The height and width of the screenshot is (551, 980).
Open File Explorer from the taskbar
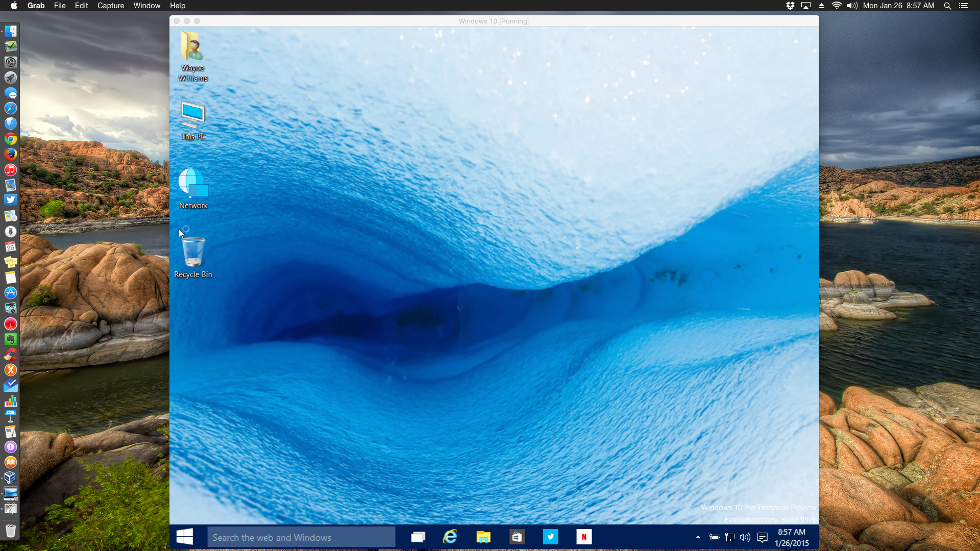point(483,537)
